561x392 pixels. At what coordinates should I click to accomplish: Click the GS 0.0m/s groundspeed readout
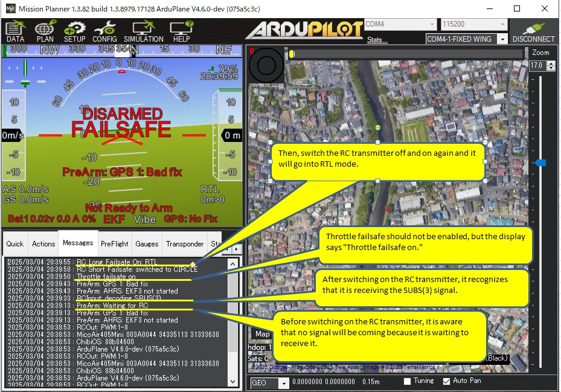[x=25, y=199]
